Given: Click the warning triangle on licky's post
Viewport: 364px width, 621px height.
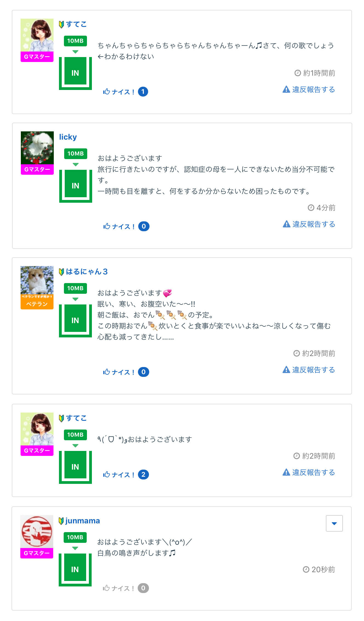Looking at the screenshot, I should [x=286, y=224].
